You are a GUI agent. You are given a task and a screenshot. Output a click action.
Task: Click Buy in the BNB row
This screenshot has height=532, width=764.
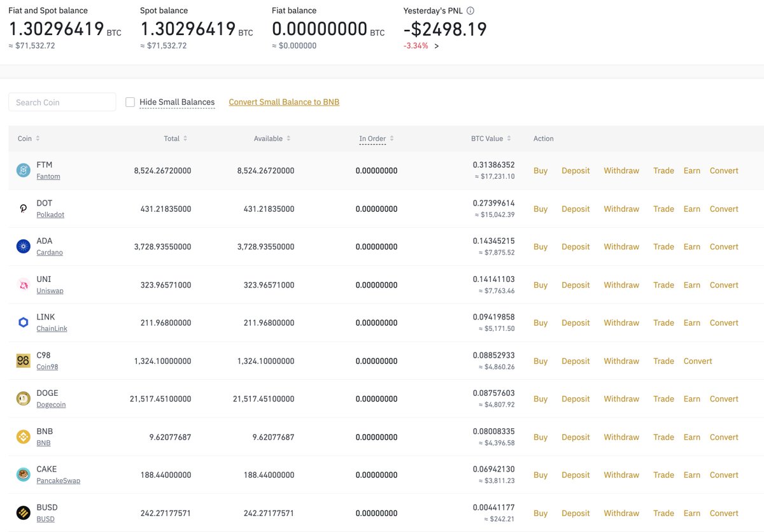pyautogui.click(x=541, y=437)
